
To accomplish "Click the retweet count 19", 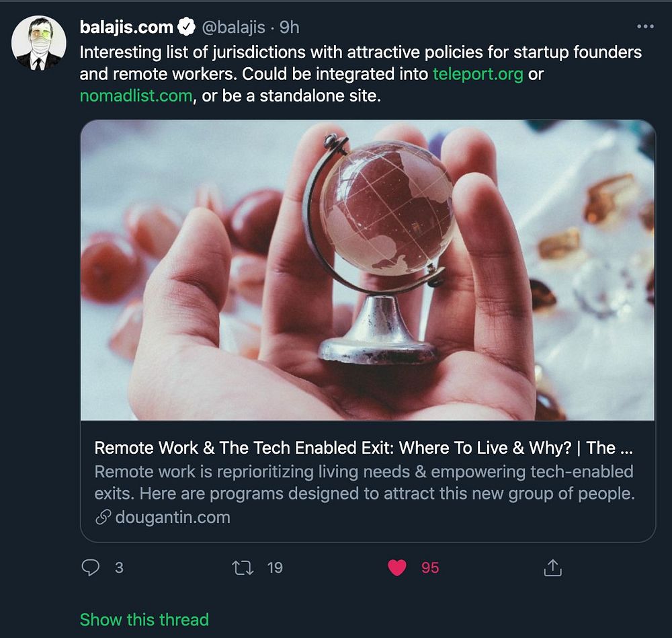I will click(x=275, y=568).
